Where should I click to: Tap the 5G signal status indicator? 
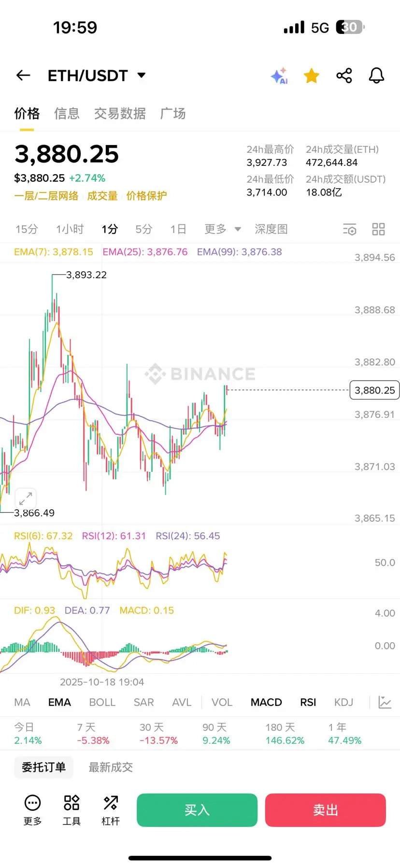pos(320,28)
